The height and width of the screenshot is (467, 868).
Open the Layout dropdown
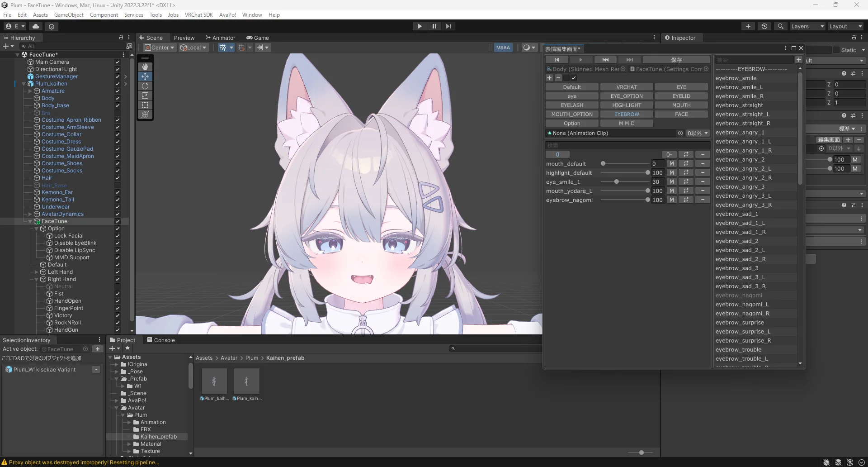(845, 26)
